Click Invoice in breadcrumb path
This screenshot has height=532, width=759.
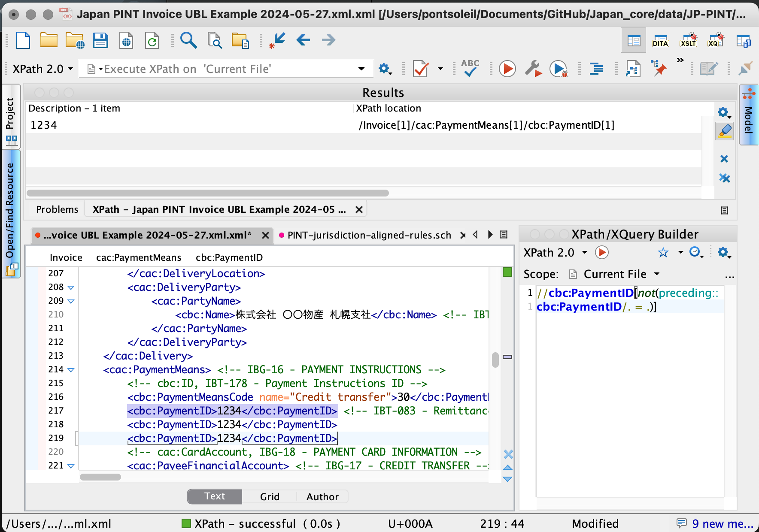66,257
